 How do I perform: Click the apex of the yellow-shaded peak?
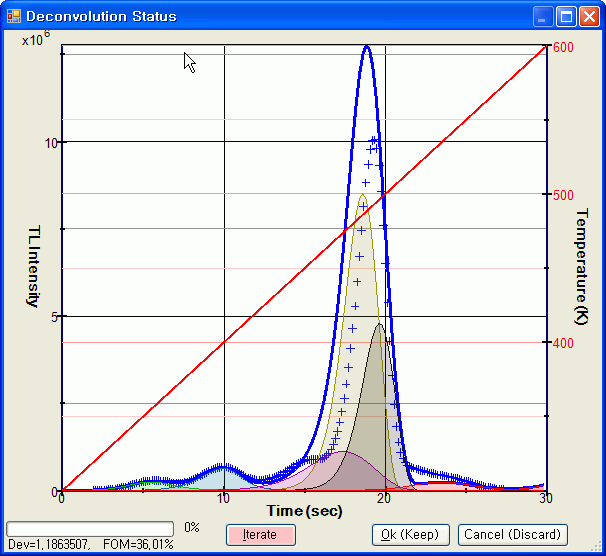tap(363, 195)
